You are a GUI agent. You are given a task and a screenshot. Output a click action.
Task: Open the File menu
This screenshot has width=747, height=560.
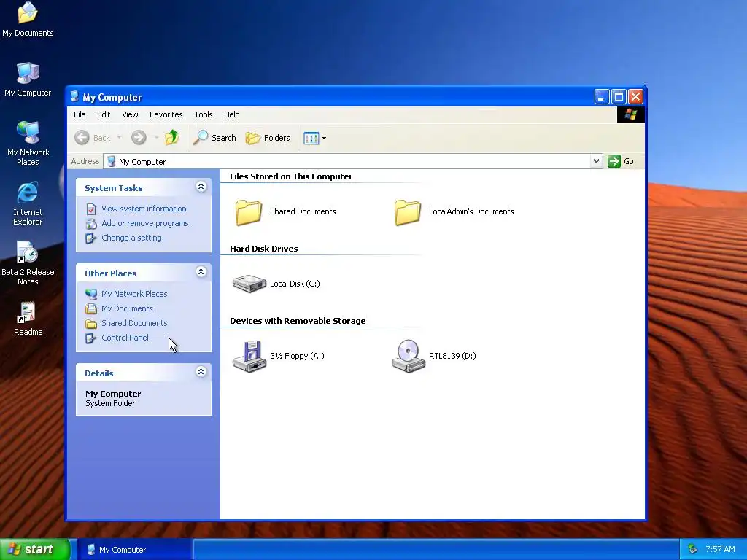(80, 114)
